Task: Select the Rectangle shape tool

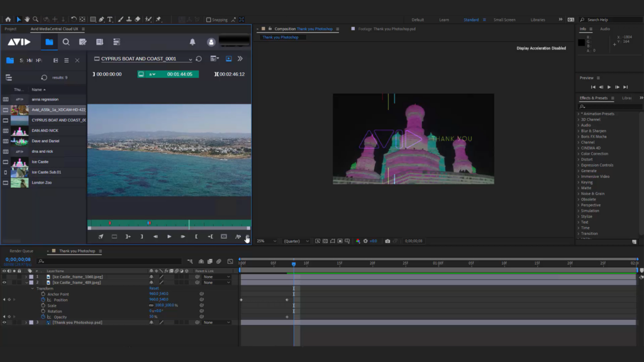Action: 93,19
